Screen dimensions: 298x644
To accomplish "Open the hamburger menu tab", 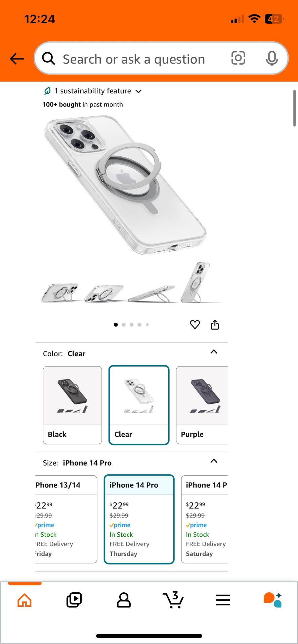I will point(223,600).
